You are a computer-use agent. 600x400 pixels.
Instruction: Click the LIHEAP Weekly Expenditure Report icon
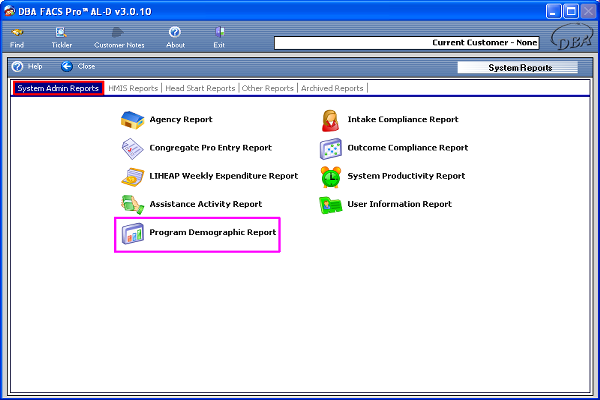click(133, 177)
